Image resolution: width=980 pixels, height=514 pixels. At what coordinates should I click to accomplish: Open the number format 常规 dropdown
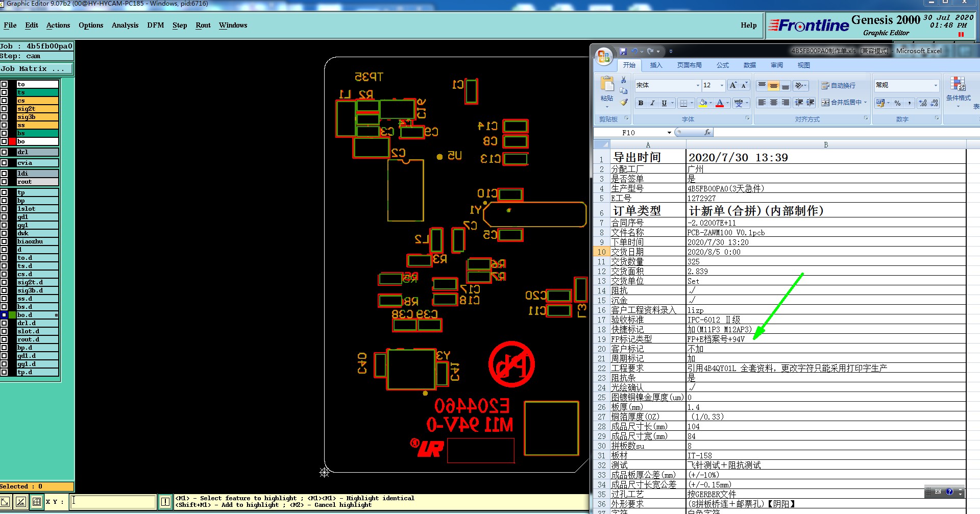[936, 85]
